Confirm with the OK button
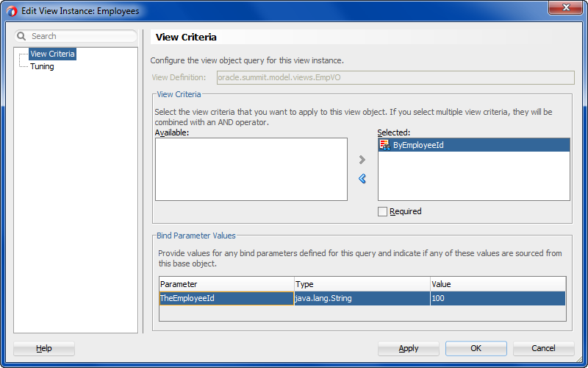Viewport: 588px width, 368px height. pyautogui.click(x=476, y=348)
